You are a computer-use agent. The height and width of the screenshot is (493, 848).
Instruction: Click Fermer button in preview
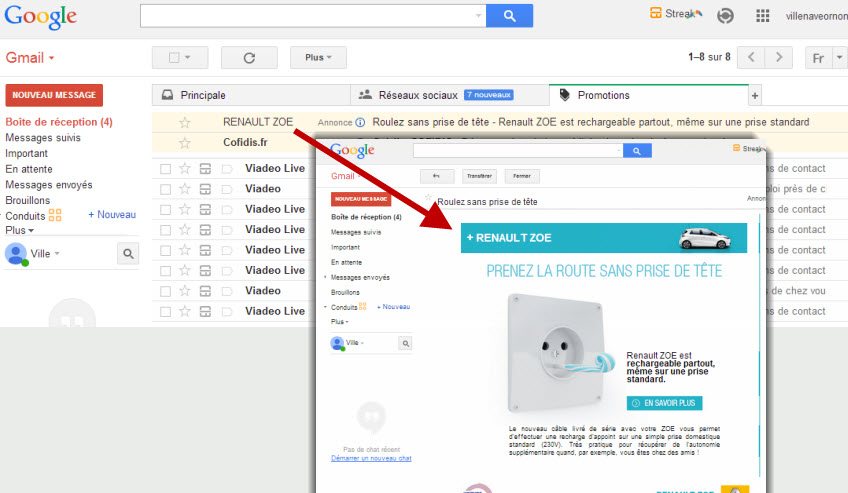[x=522, y=176]
